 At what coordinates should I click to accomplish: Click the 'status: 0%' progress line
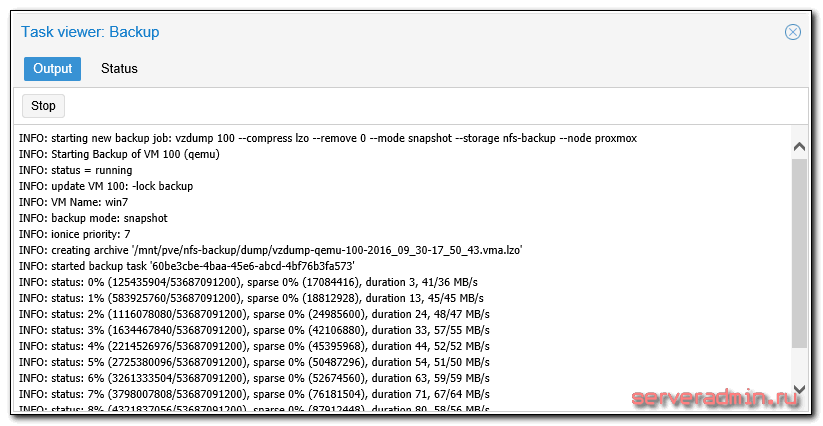[250, 282]
